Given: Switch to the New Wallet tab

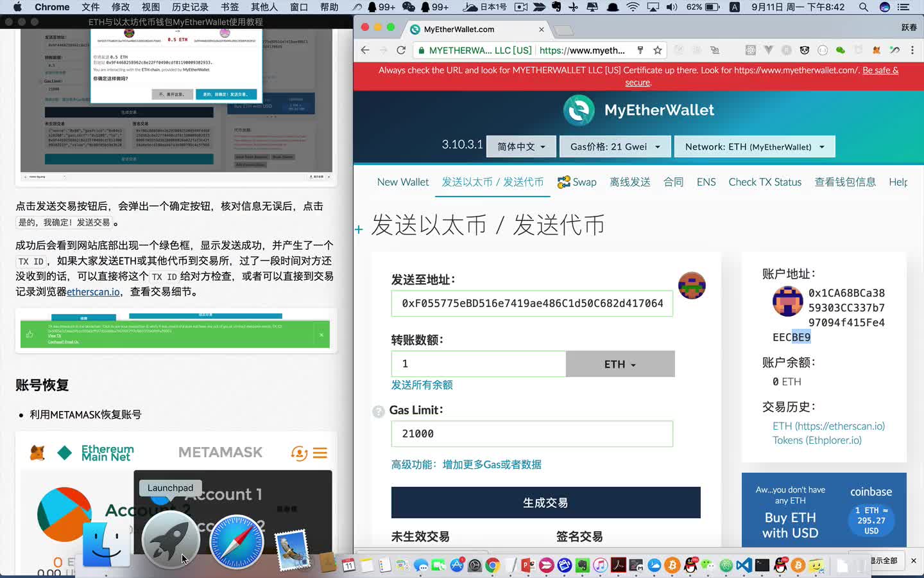Looking at the screenshot, I should pos(403,182).
